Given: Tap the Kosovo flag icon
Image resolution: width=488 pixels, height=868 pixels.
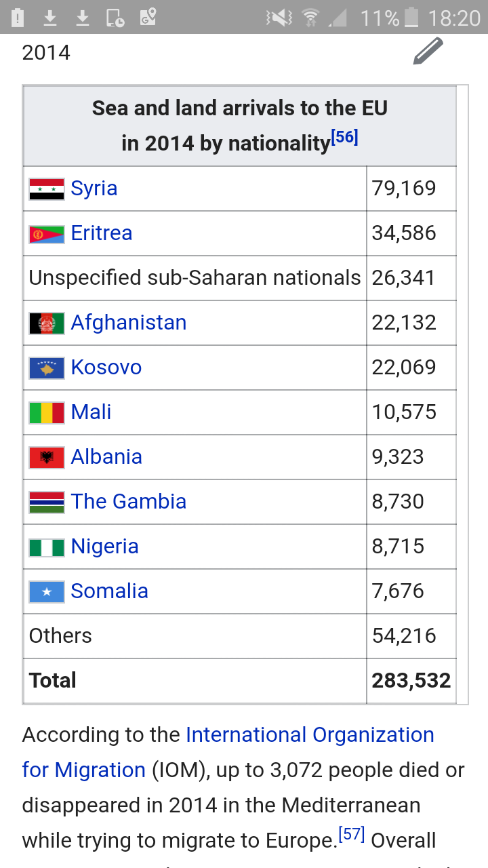Looking at the screenshot, I should (47, 368).
